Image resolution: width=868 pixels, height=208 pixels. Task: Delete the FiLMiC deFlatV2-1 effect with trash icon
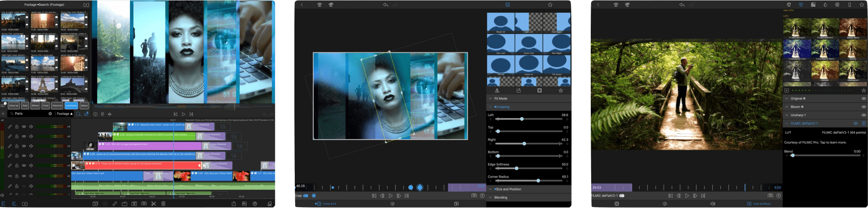pos(864,124)
